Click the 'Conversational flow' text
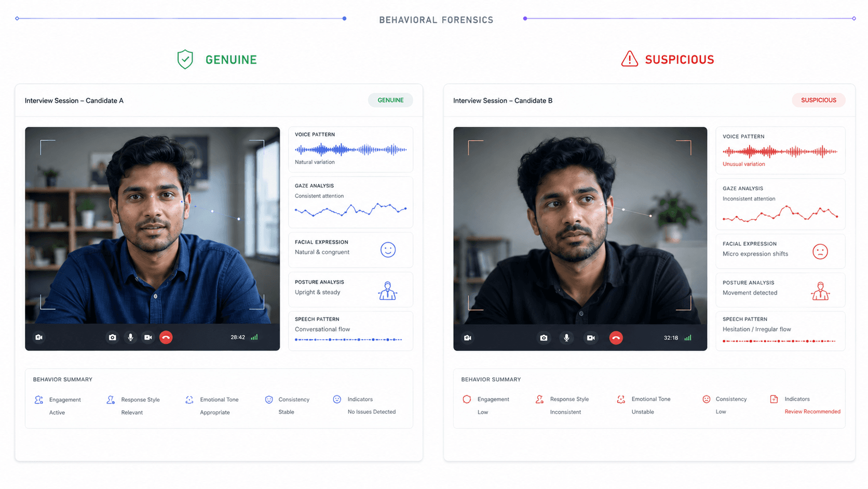Screen dimensions: 868x489 click(322, 329)
